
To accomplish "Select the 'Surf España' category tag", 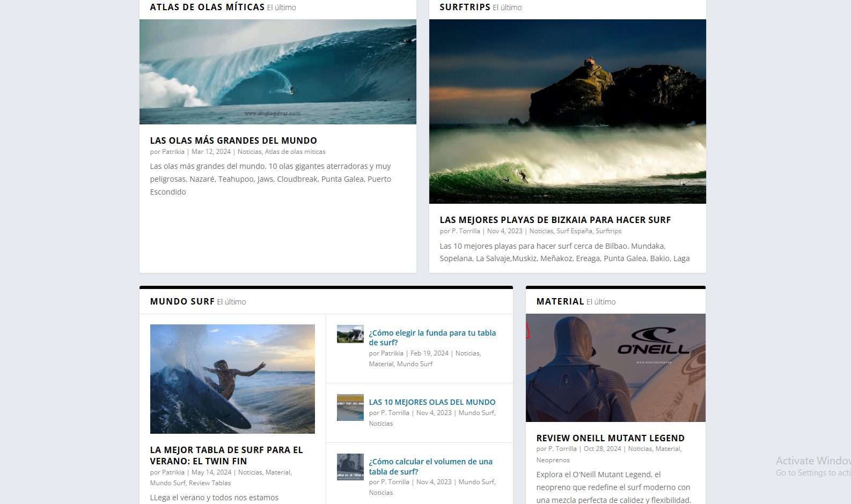I will pos(574,231).
